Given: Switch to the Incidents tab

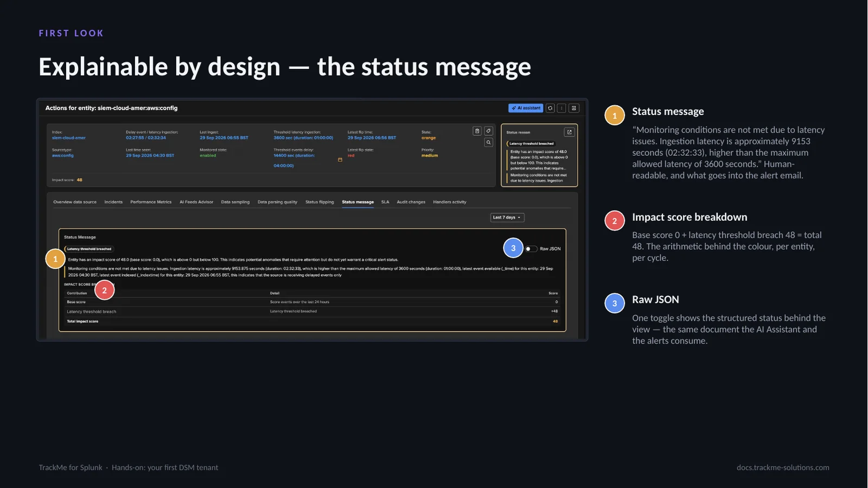Looking at the screenshot, I should [x=113, y=202].
